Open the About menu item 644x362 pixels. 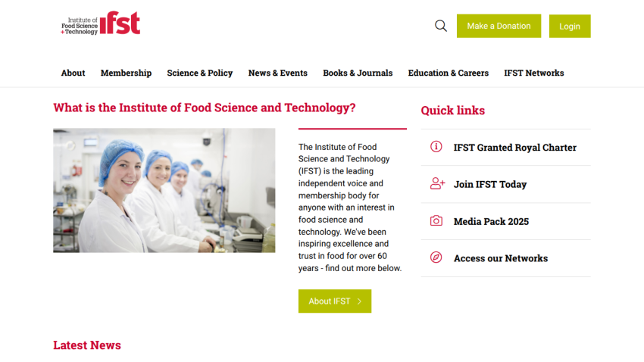[x=73, y=73]
